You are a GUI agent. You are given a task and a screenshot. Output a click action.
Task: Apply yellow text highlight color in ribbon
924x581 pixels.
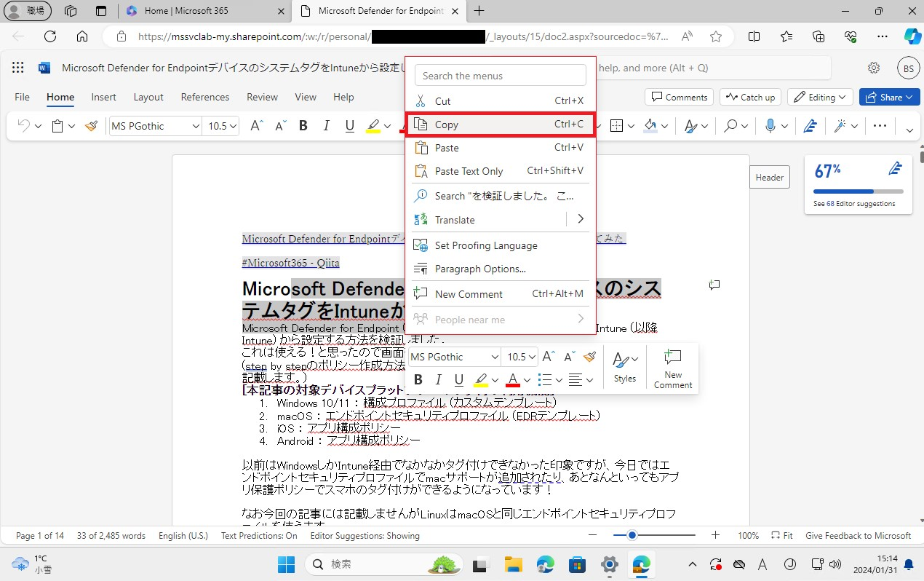point(373,126)
